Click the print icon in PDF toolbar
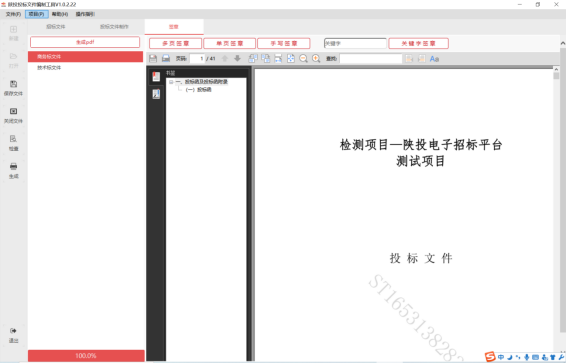566x363 pixels. click(166, 58)
